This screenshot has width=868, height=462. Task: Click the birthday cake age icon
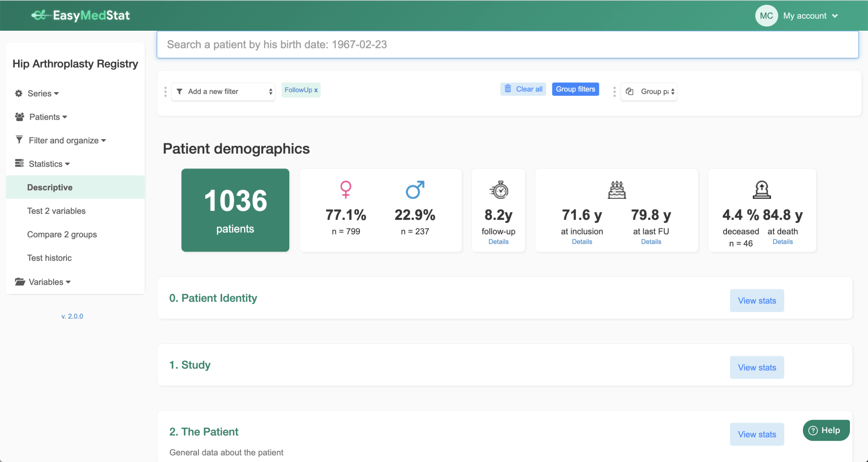tap(617, 189)
